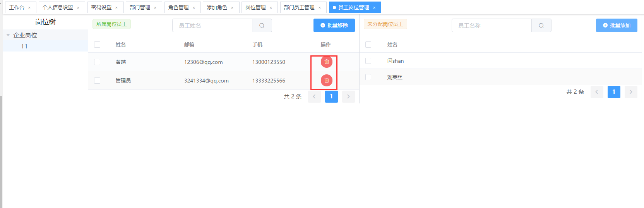The width and height of the screenshot is (644, 208).
Task: Click phone number 13000123550
Action: click(269, 62)
